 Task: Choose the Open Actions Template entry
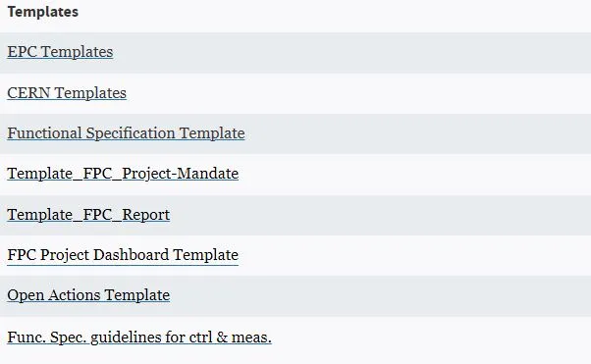(x=88, y=295)
